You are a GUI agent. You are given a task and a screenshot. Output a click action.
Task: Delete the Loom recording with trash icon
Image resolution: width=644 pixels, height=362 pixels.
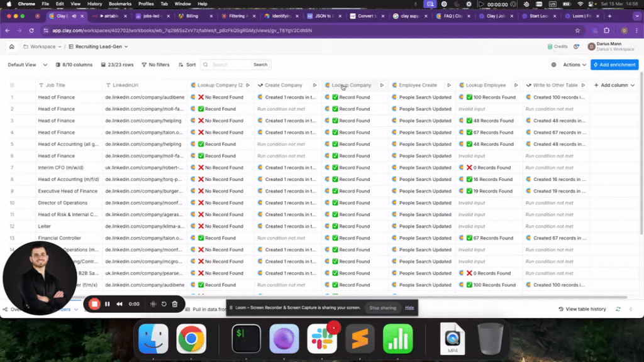click(x=175, y=304)
